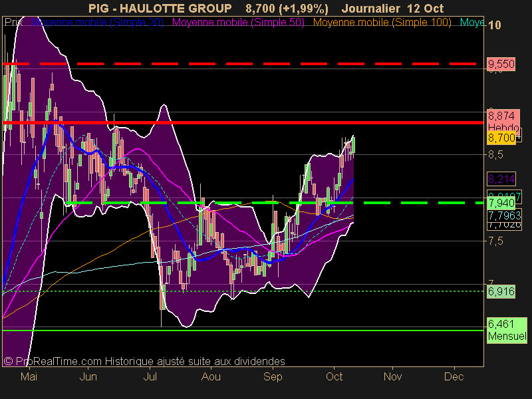The image size is (532, 399).
Task: Click the current quote "8,700 (+1,99%)" in the header
Action: 287,8
